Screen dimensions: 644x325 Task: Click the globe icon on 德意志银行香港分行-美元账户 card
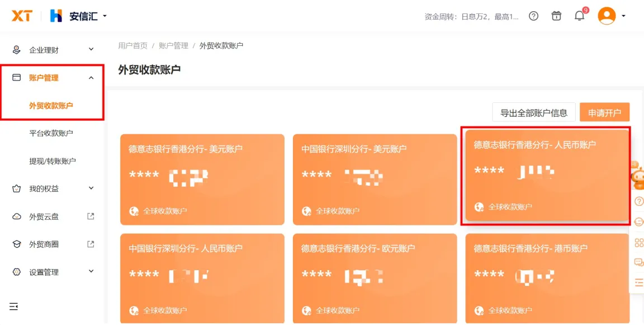134,211
